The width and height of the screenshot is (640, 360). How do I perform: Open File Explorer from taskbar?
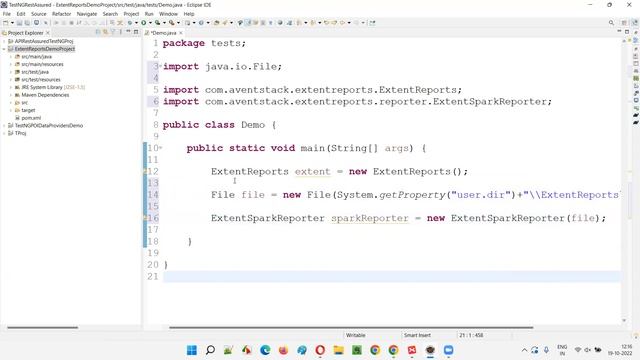[x=338, y=350]
